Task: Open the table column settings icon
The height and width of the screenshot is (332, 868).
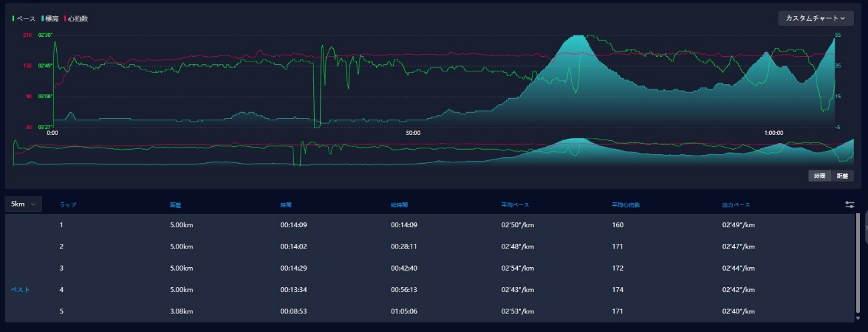Action: pyautogui.click(x=850, y=204)
